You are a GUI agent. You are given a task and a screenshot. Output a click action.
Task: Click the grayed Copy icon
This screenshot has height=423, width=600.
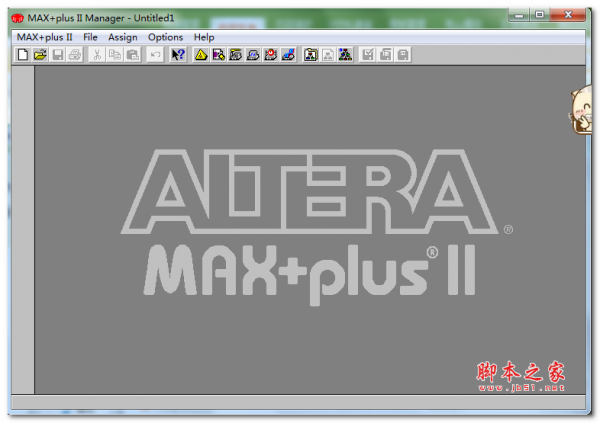pos(114,55)
